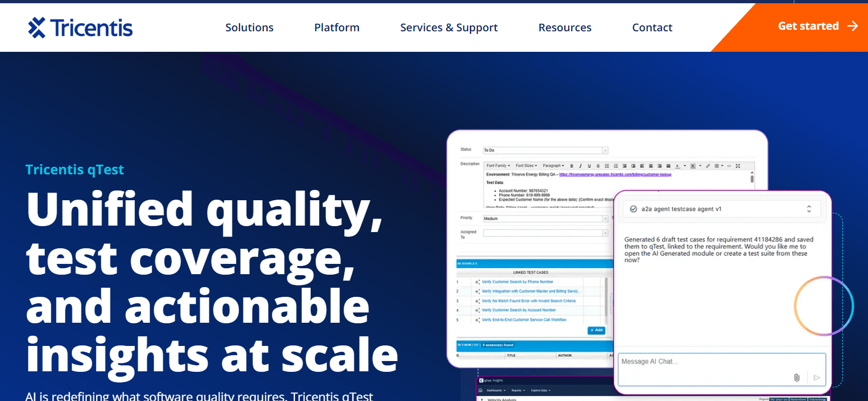Viewport: 868px width, 401px height.
Task: Open the Status dropdown showing To Do
Action: click(545, 150)
